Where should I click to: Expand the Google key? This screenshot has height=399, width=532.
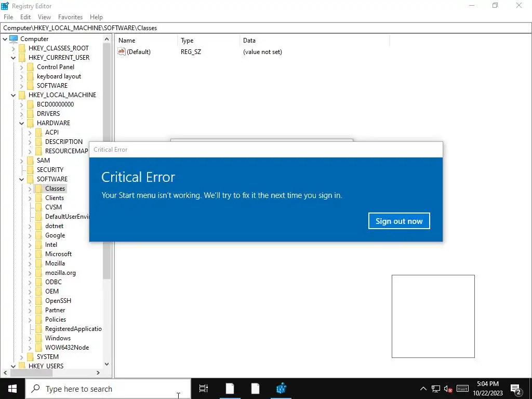pos(30,235)
